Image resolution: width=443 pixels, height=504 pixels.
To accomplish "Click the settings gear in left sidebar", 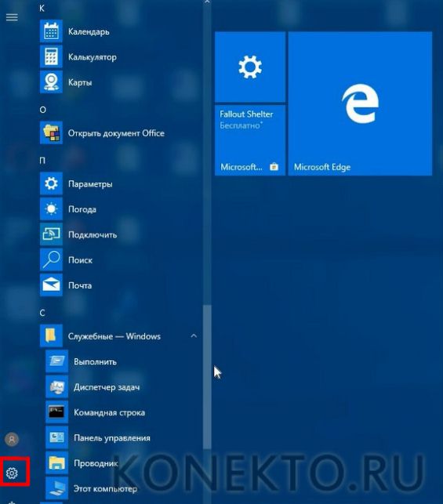I will [x=12, y=473].
